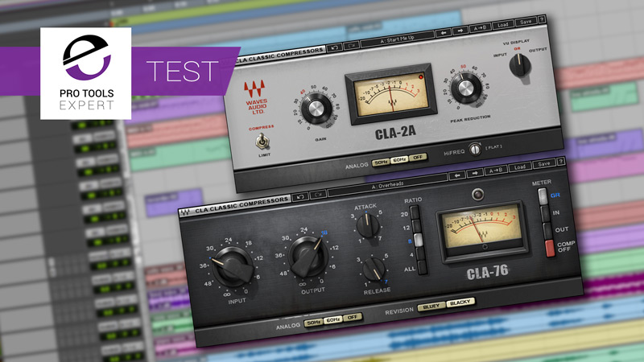This screenshot has width=644, height=362.
Task: Click redo arrow in CLA-2A toolbar
Action: (x=351, y=45)
